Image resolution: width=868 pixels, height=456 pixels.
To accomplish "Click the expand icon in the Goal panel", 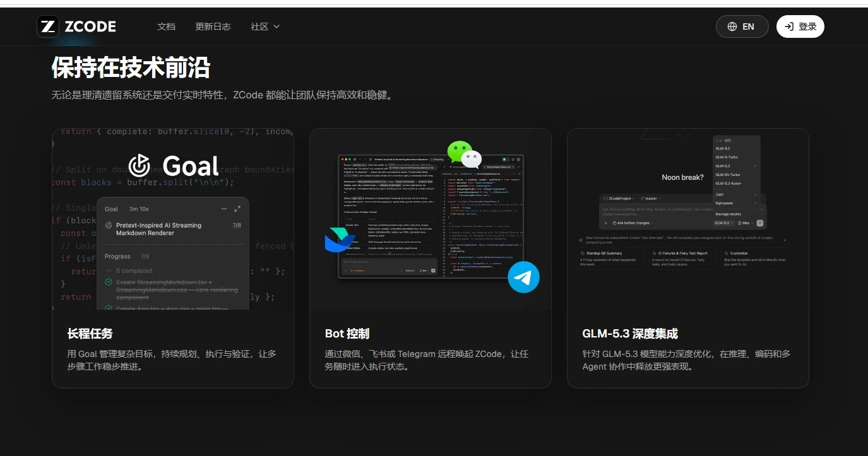I will (237, 209).
